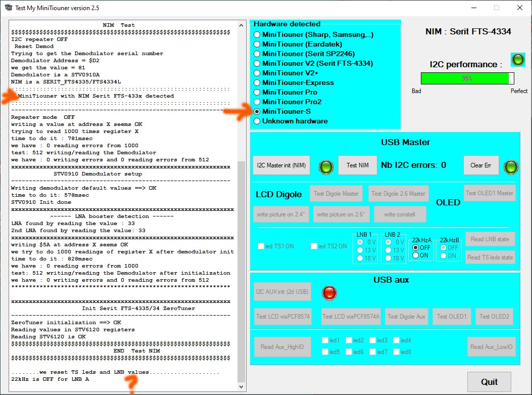532x395 pixels.
Task: Click I2C AUX init (2d USB) button
Action: coord(282,291)
